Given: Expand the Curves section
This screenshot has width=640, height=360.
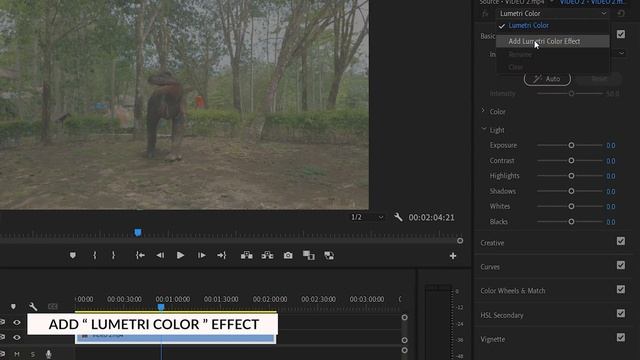Looking at the screenshot, I should 490,267.
